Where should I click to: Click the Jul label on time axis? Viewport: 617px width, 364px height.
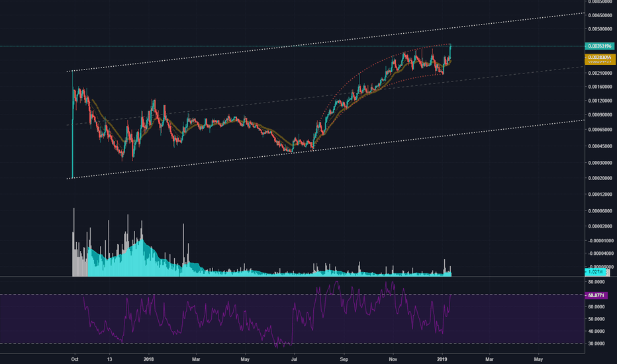(294, 359)
